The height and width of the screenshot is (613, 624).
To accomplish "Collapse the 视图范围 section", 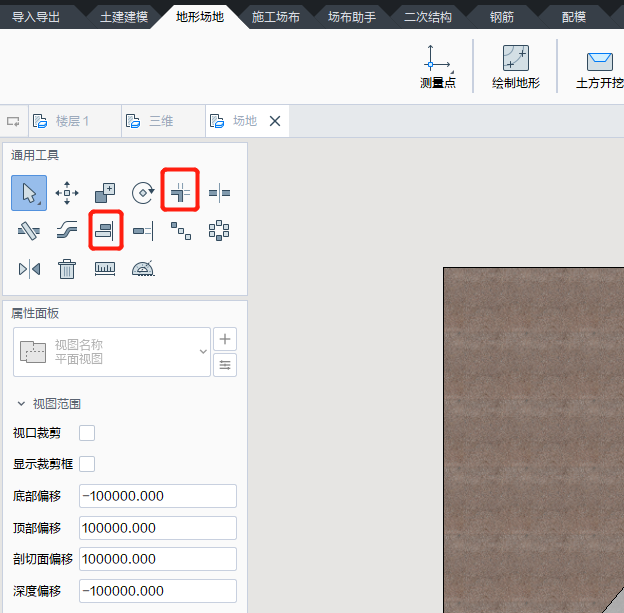I will click(21, 404).
